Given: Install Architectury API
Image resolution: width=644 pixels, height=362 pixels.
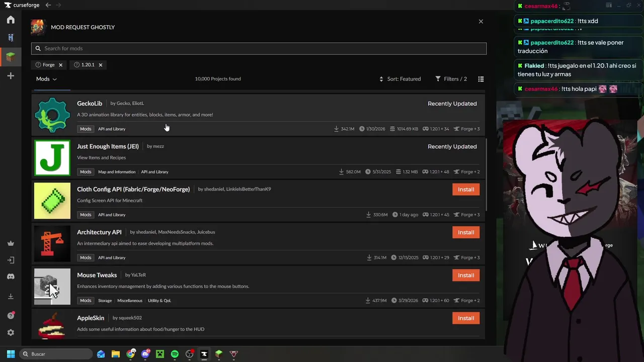Looking at the screenshot, I should coord(466,232).
